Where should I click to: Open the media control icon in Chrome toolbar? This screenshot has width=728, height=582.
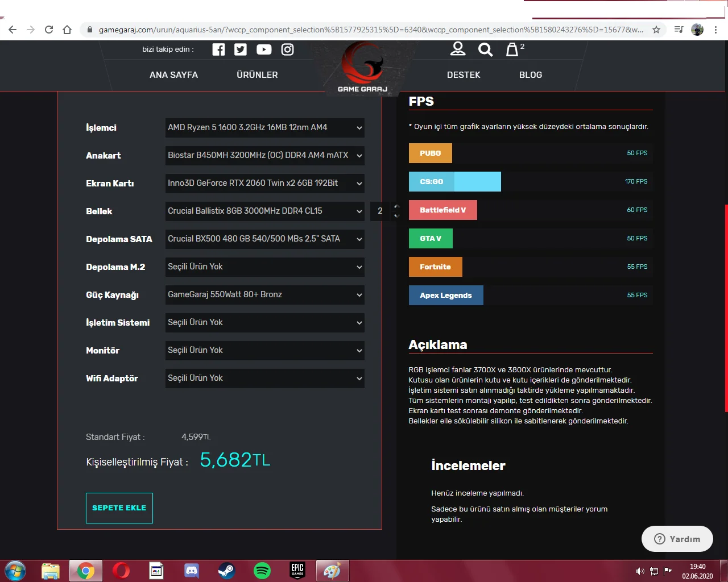[x=679, y=30]
